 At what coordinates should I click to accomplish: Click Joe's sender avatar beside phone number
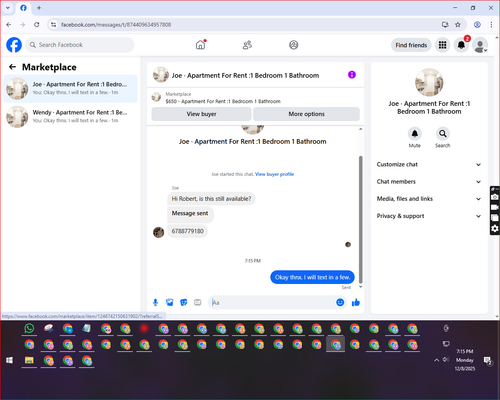coord(158,232)
